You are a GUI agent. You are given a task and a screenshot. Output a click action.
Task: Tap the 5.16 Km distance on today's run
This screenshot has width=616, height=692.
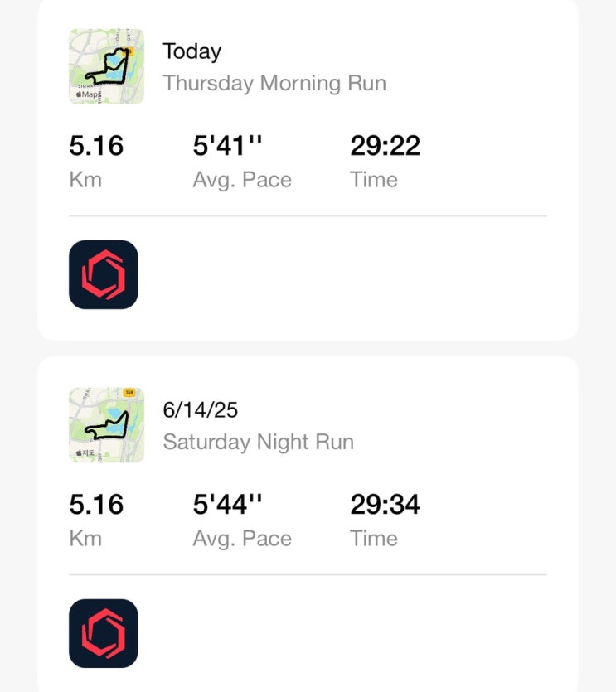[96, 146]
